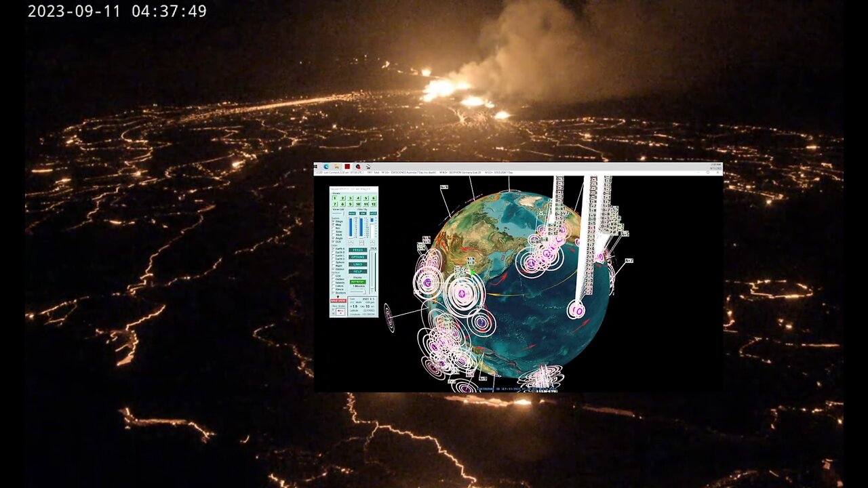This screenshot has height=488, width=868.
Task: Enable the Rivers surface checkbox
Action: pos(333,289)
